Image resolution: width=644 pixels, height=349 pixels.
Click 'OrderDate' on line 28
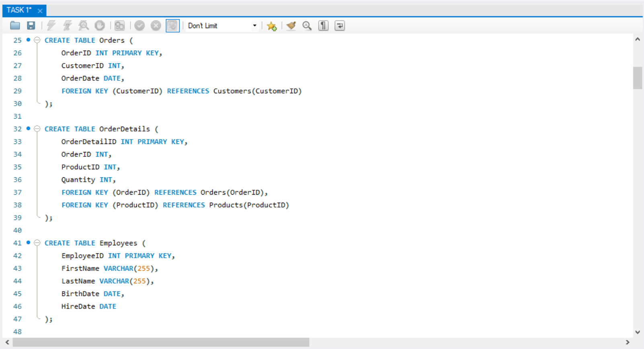click(80, 78)
